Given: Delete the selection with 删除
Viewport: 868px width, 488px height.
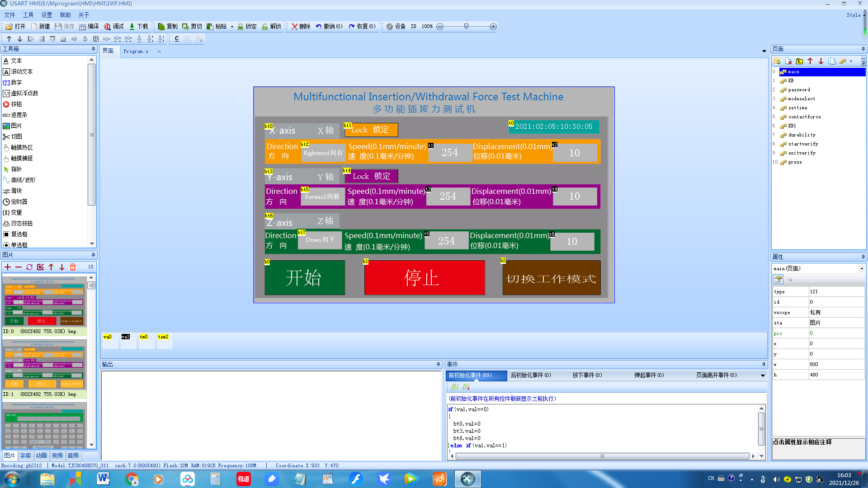Looking at the screenshot, I should click(x=301, y=27).
